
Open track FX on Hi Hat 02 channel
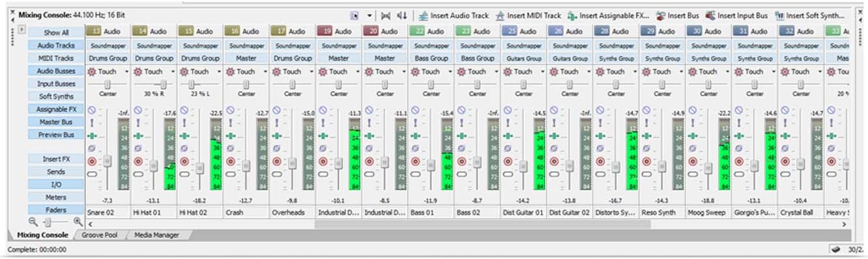(184, 135)
